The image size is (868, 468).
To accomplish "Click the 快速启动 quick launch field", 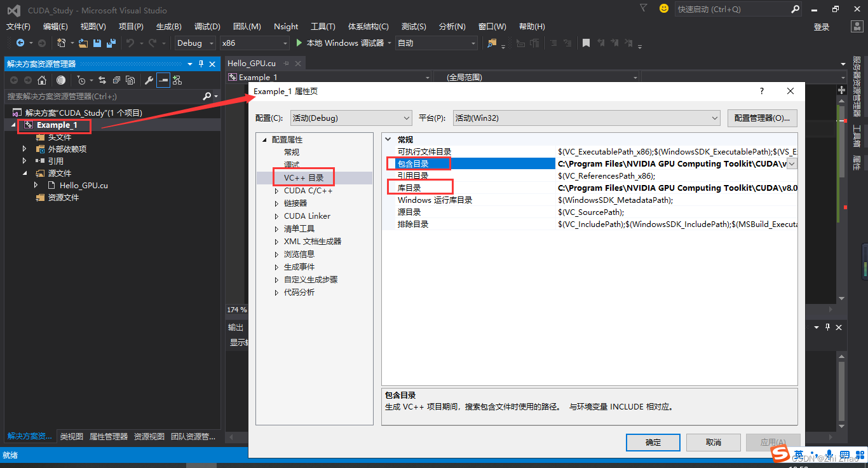I will coord(733,9).
